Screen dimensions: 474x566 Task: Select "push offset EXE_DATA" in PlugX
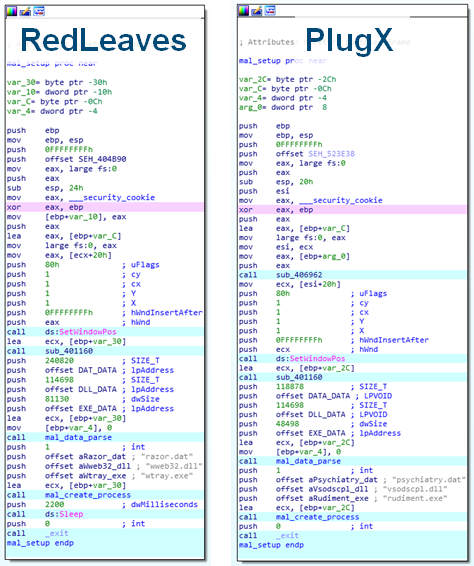tap(320, 433)
